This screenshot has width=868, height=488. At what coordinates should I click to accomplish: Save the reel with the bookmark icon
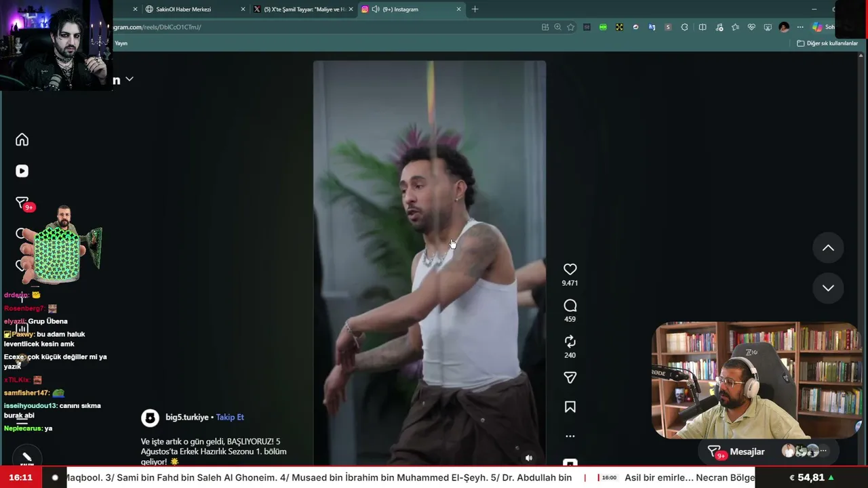click(570, 407)
